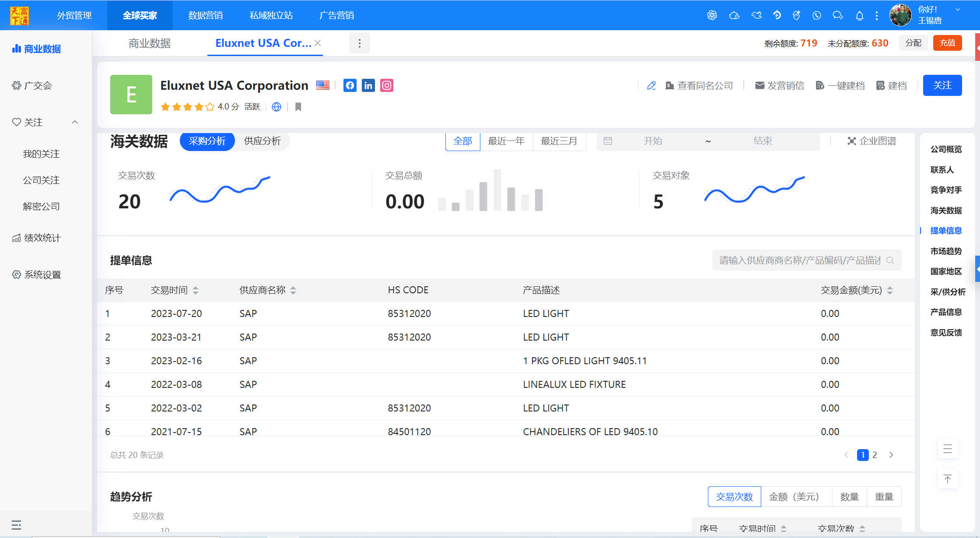The height and width of the screenshot is (538, 980).
Task: Open notifications bell in top bar
Action: (860, 16)
